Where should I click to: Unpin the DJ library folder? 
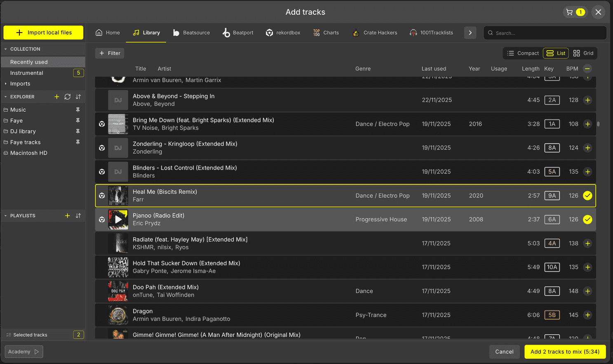pos(78,131)
